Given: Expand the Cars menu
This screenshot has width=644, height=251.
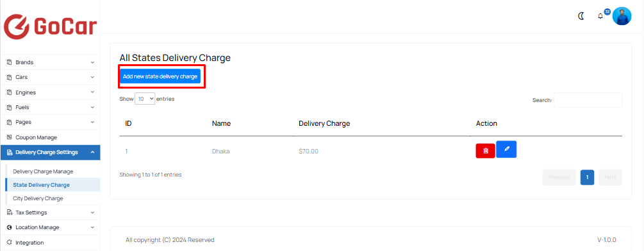Looking at the screenshot, I should (50, 77).
